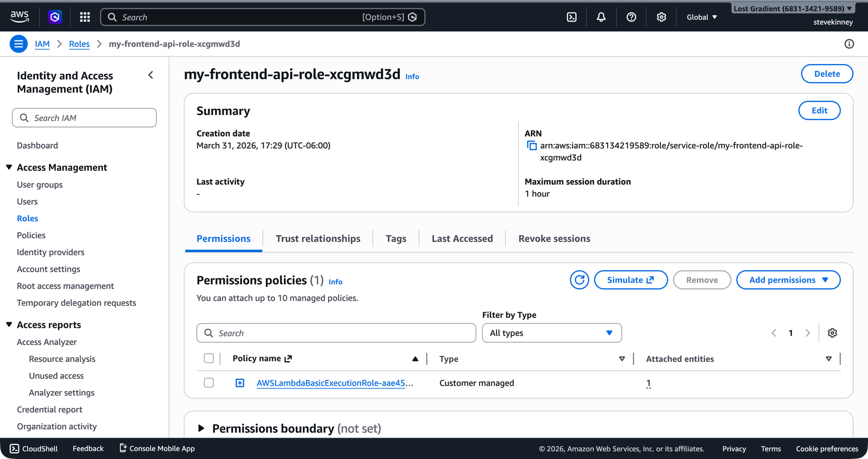Collapse the IAM sidebar with chevron

151,75
